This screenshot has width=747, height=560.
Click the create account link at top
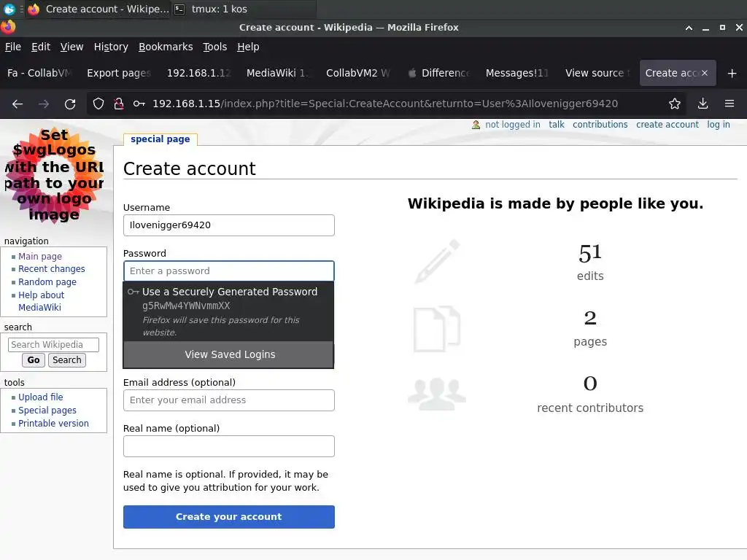click(667, 125)
